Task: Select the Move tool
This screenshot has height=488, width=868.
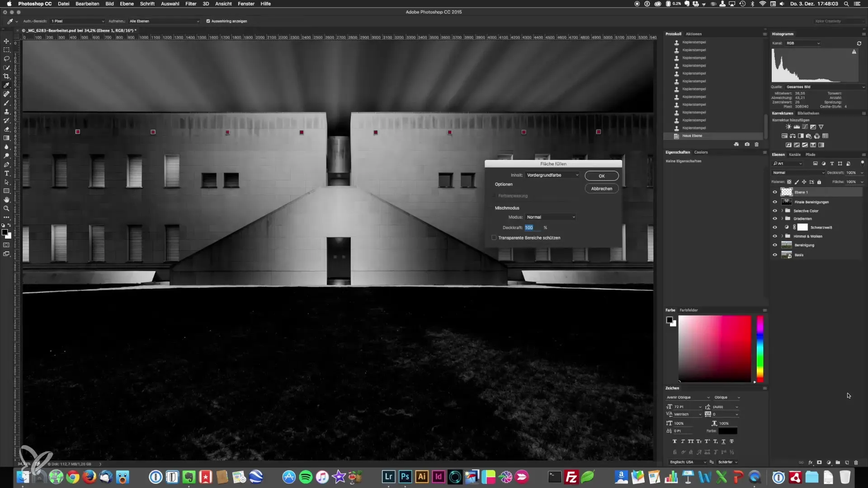Action: 6,41
